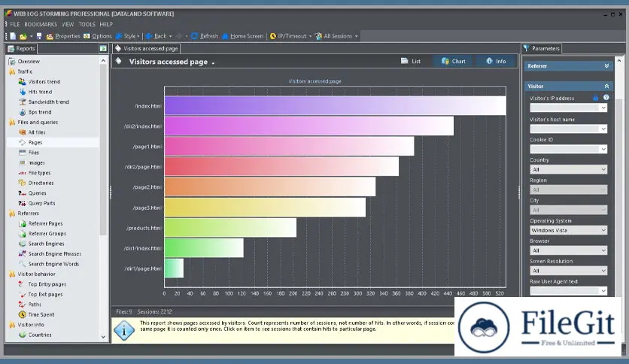629x364 pixels.
Task: Click the /products.html chart bar
Action: tap(230, 228)
